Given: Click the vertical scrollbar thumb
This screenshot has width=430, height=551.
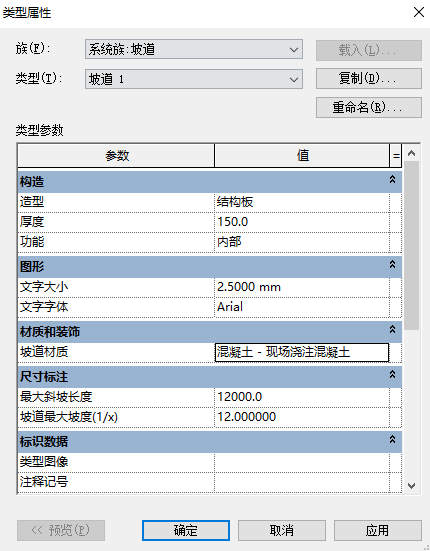Looking at the screenshot, I should [411, 246].
